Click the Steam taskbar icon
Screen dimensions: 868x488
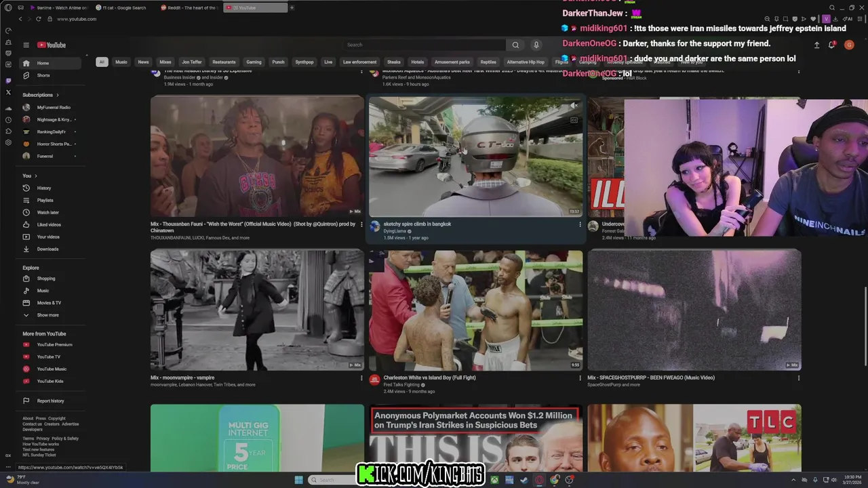(524, 480)
